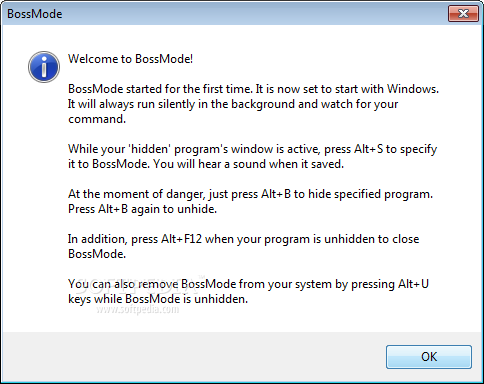Image resolution: width=484 pixels, height=384 pixels.
Task: Click the 'Press Alt+B again to unhide' line
Action: click(x=142, y=209)
